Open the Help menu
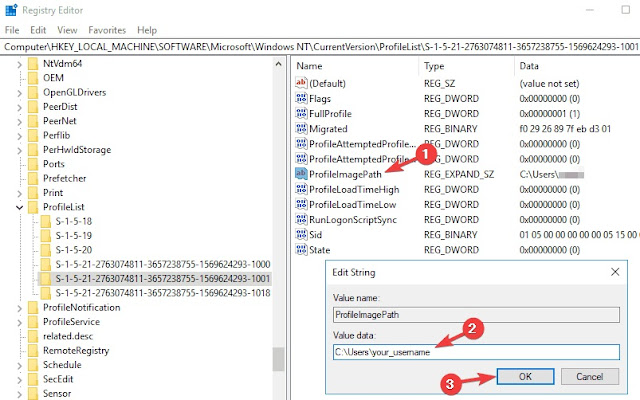 tap(147, 30)
